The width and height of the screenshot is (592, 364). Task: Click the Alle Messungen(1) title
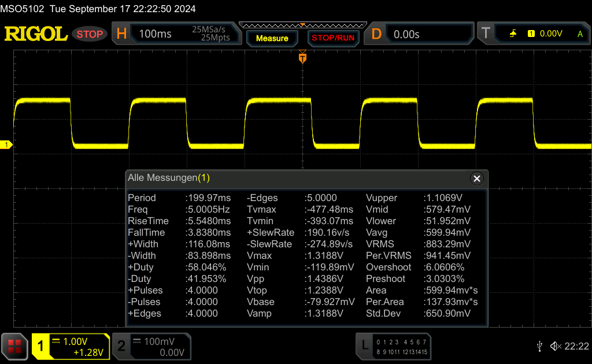pyautogui.click(x=169, y=177)
